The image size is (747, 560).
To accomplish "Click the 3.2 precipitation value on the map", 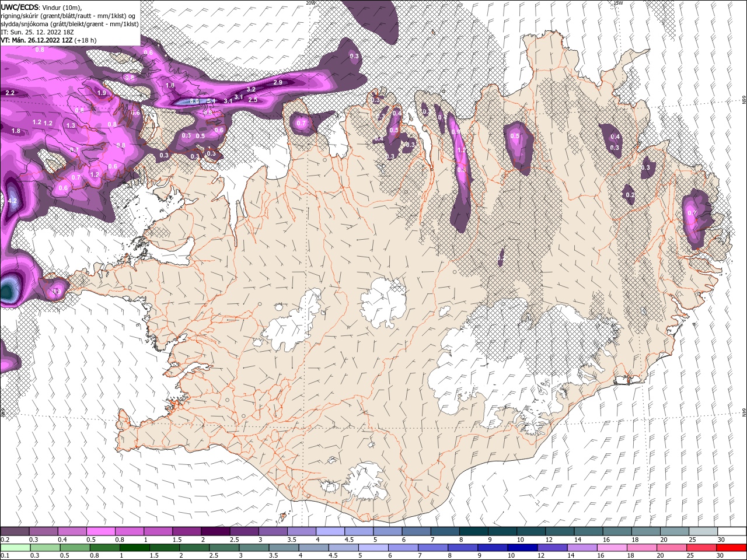I will [252, 89].
